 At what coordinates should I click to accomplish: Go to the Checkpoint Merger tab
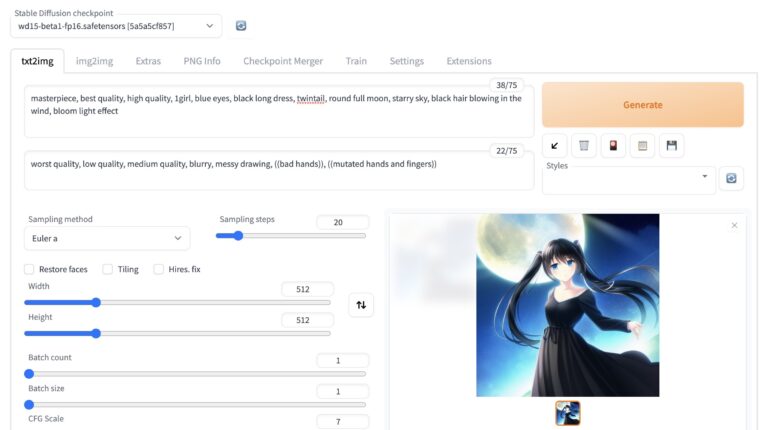283,61
